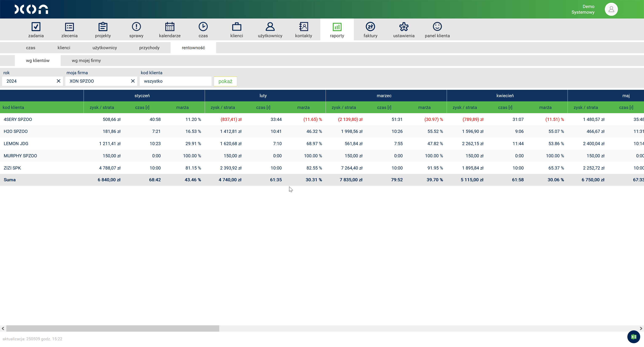Switch to the czas report tab
644x347 pixels.
31,48
